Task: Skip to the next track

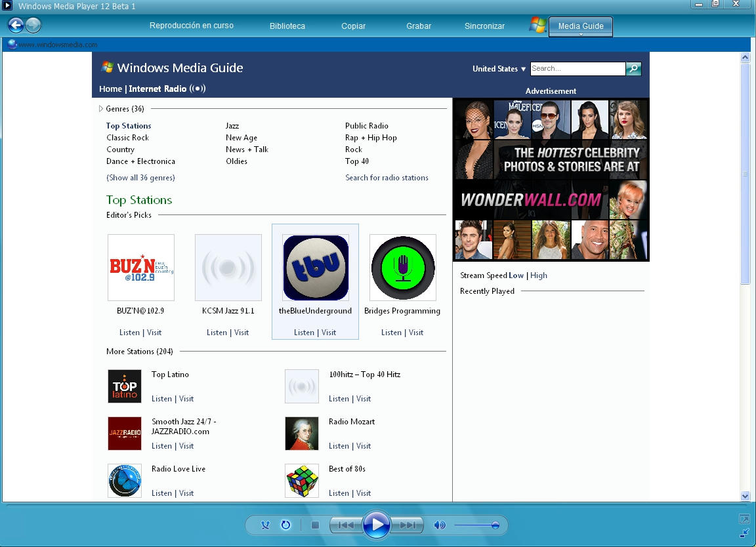Action: (x=408, y=525)
